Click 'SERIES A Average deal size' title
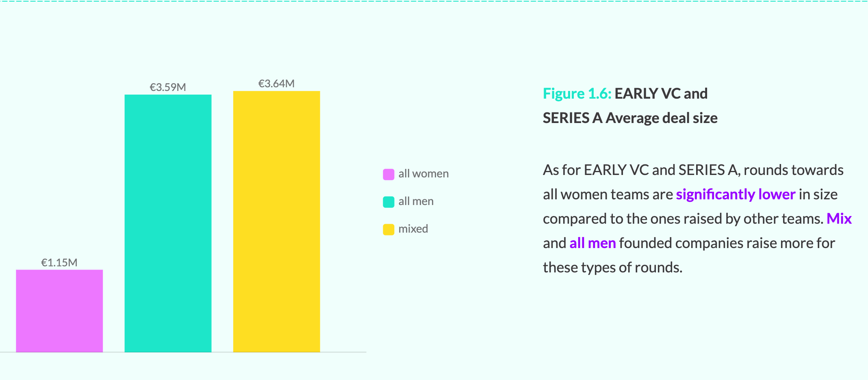 pos(630,118)
